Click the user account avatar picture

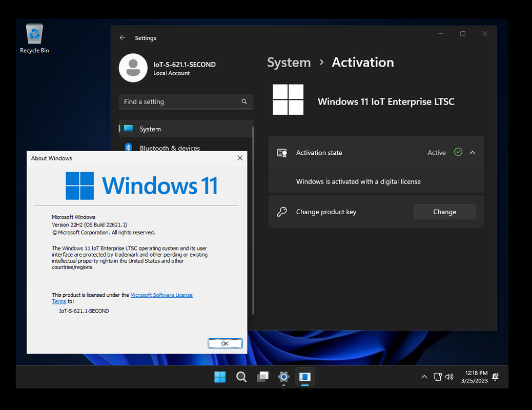(x=133, y=68)
